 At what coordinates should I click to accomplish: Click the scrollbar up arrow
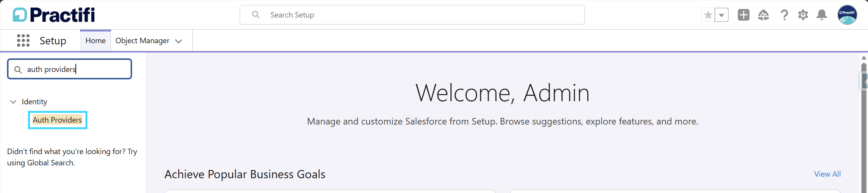tap(864, 58)
